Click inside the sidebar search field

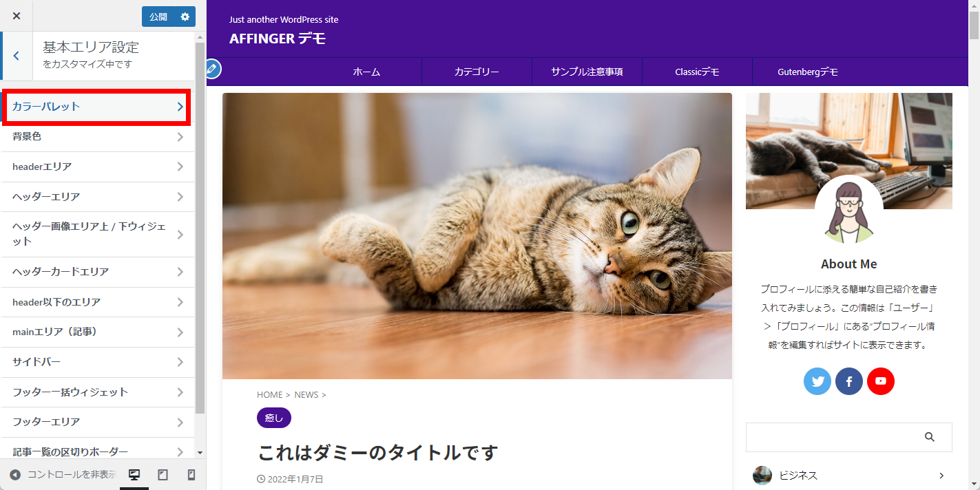[833, 437]
